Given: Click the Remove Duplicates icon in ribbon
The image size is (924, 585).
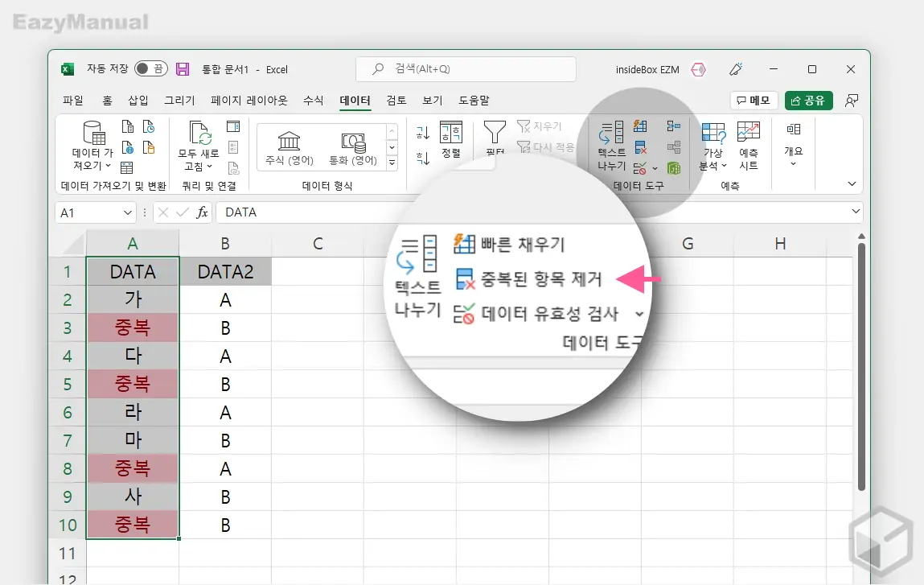Looking at the screenshot, I should click(641, 147).
